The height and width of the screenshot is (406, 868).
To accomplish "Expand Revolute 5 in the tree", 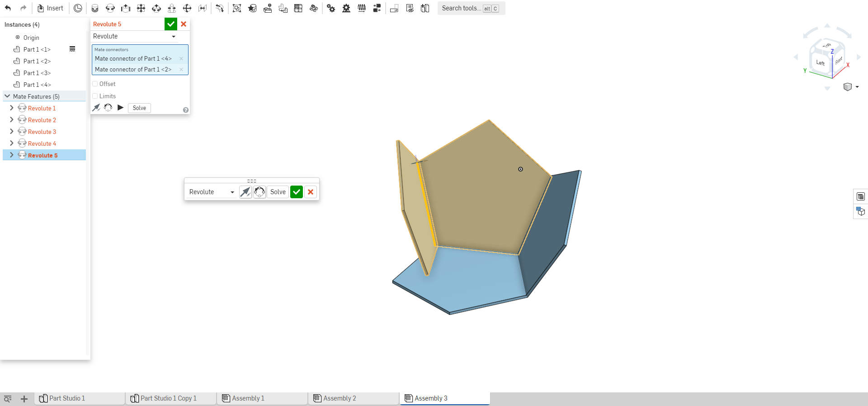I will point(12,155).
